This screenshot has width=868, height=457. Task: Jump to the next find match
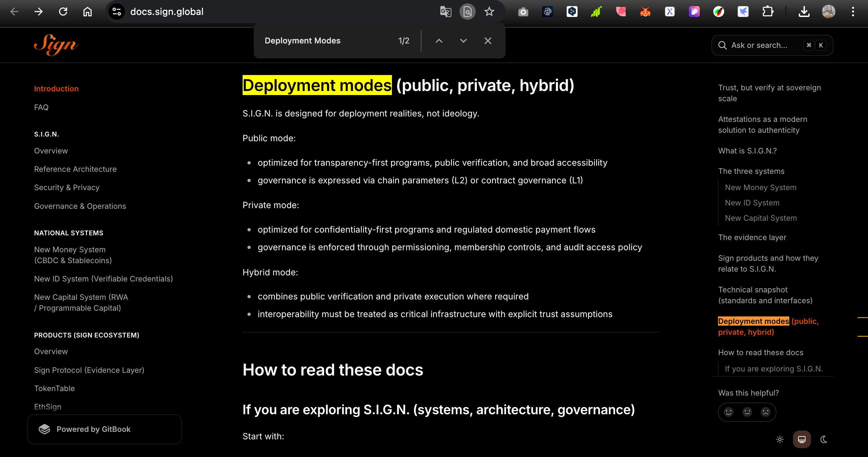click(x=463, y=41)
